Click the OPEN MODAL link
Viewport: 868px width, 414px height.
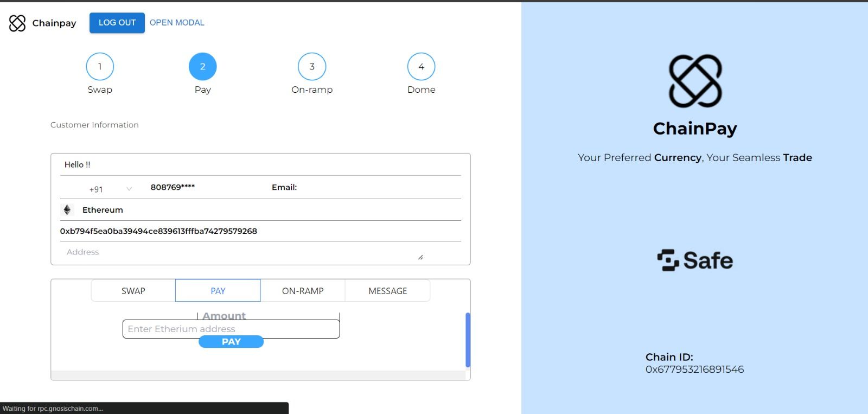(177, 23)
